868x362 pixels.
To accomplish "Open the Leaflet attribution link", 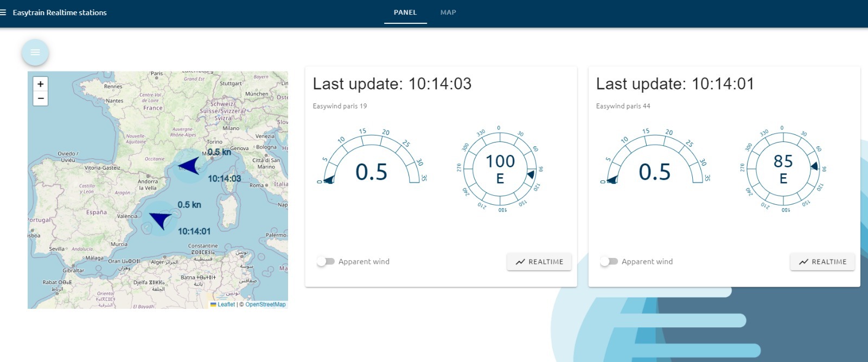I will pyautogui.click(x=226, y=305).
